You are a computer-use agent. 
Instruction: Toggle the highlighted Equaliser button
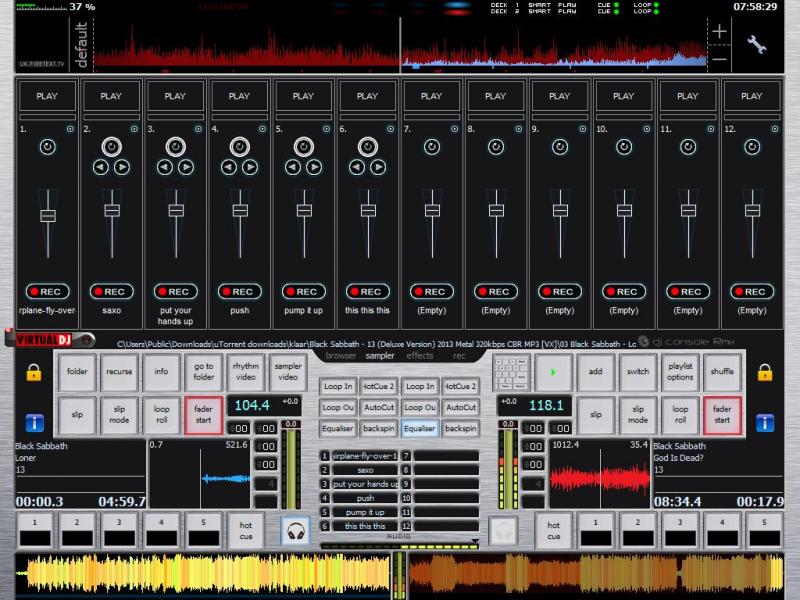tap(420, 429)
